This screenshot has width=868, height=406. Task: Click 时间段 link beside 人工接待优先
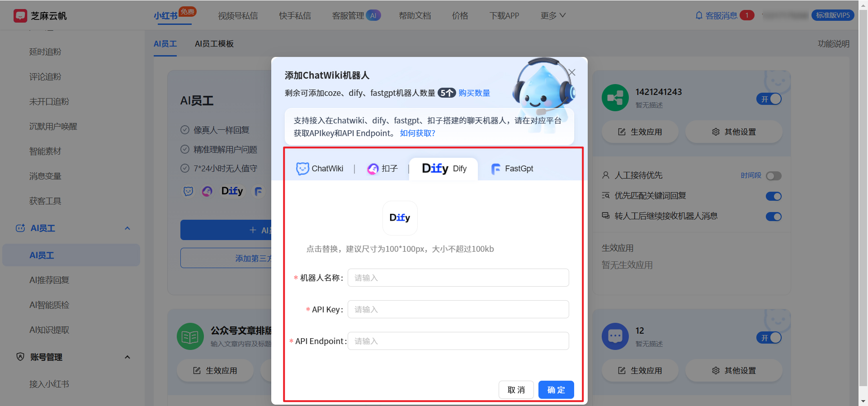pos(751,175)
